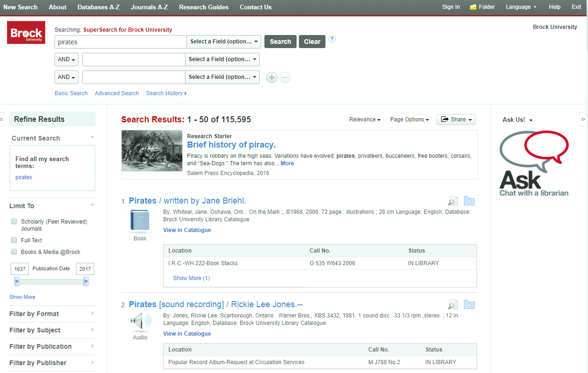Open Ask Chat with a librarian graphic
This screenshot has height=373, width=588.
click(534, 163)
